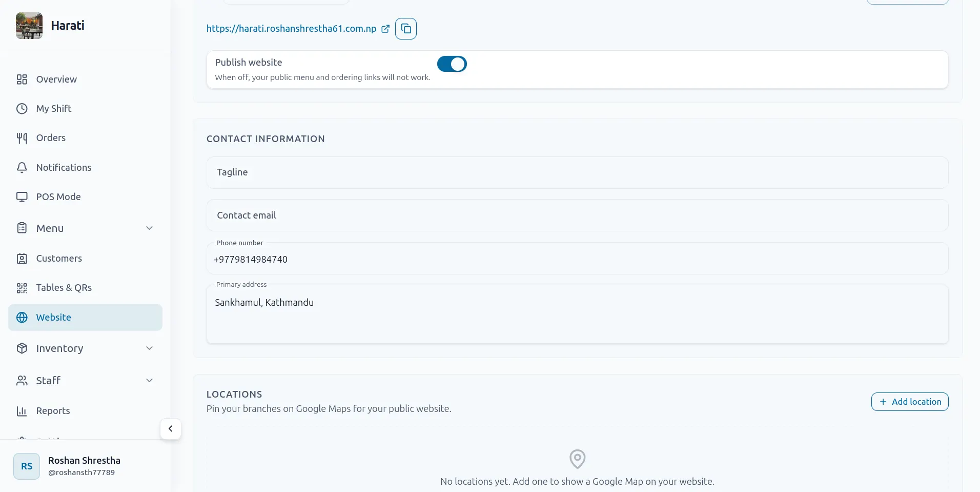Click the Website globe icon

tap(22, 318)
